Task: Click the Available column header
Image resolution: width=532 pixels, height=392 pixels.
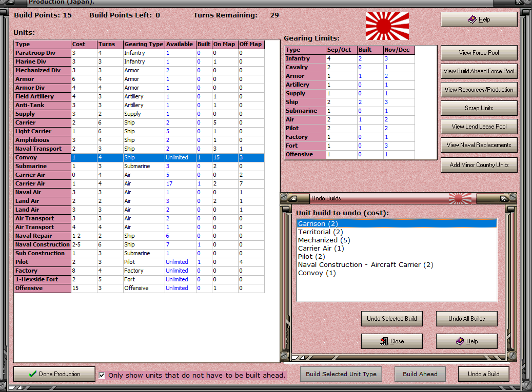Action: (x=180, y=44)
